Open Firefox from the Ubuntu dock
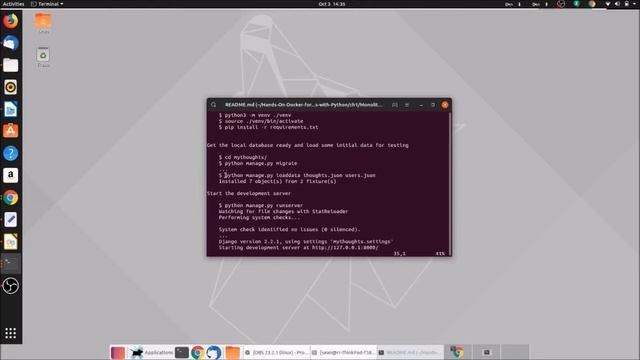The width and height of the screenshot is (640, 360). point(11,20)
